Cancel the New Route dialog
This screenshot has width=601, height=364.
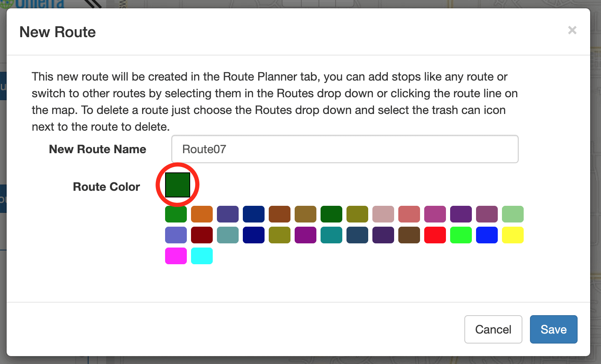(493, 329)
